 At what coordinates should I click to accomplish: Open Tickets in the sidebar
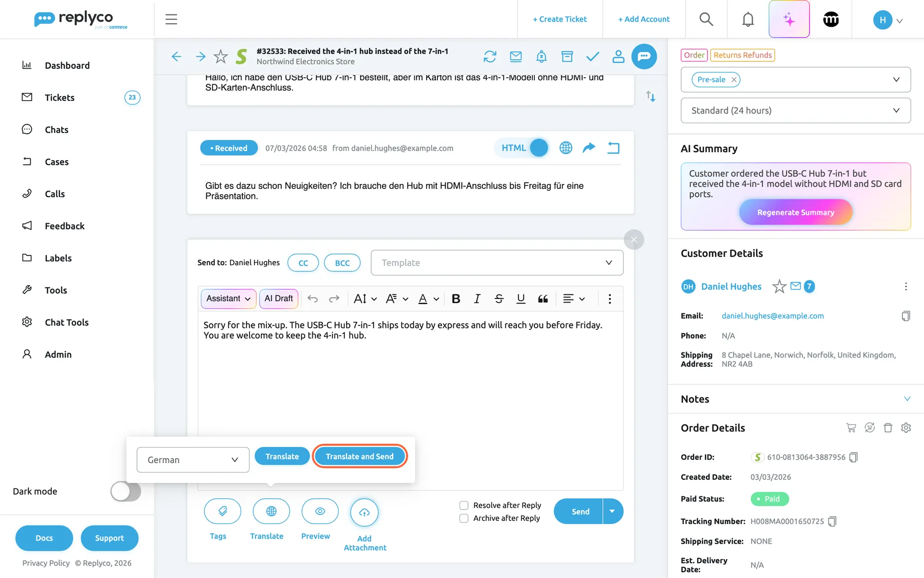[60, 98]
